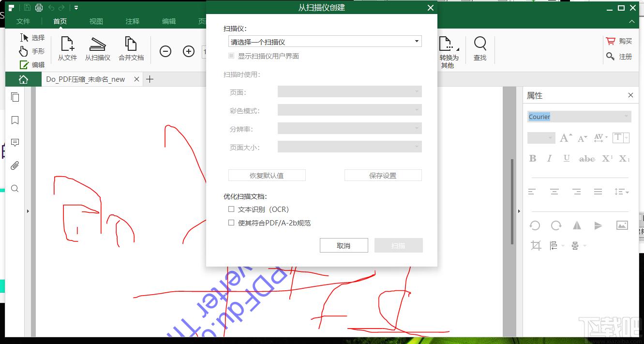
Task: Click the undo arrow in title bar
Action: tap(51, 8)
